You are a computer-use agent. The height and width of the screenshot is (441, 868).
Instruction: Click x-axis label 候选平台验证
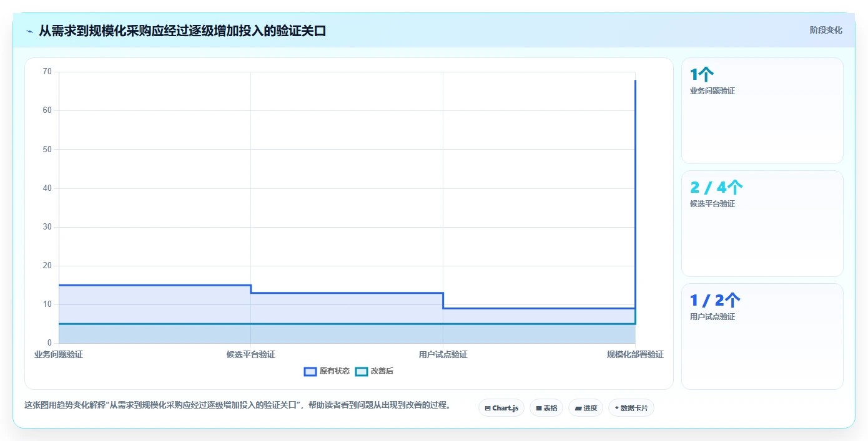pyautogui.click(x=250, y=354)
